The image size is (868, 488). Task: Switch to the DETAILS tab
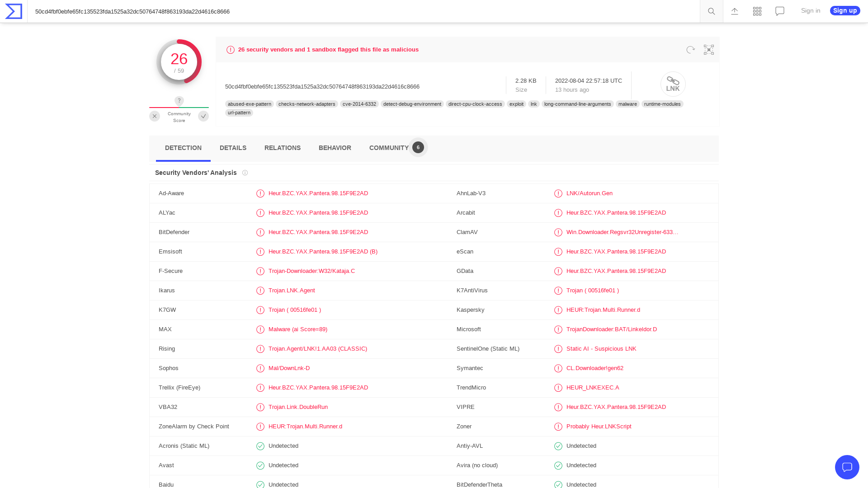233,148
